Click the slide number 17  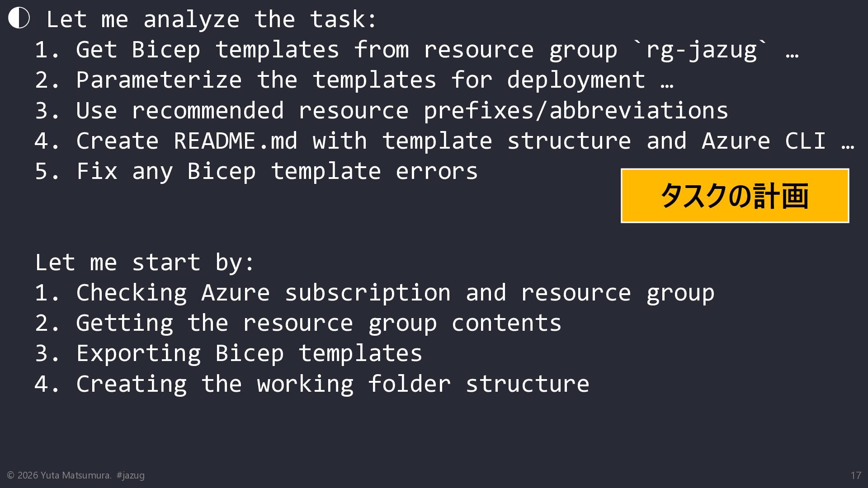click(x=855, y=475)
